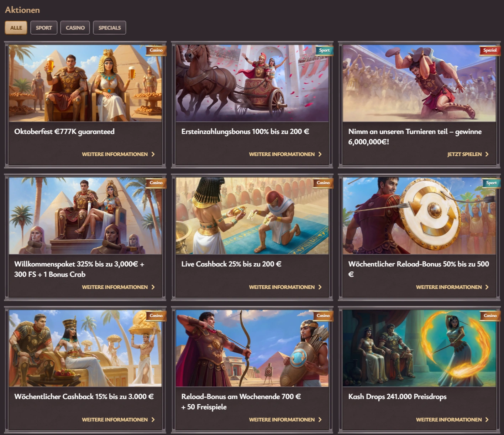The width and height of the screenshot is (504, 435).
Task: Click the Spezial badge on the tournament card
Action: click(x=490, y=51)
